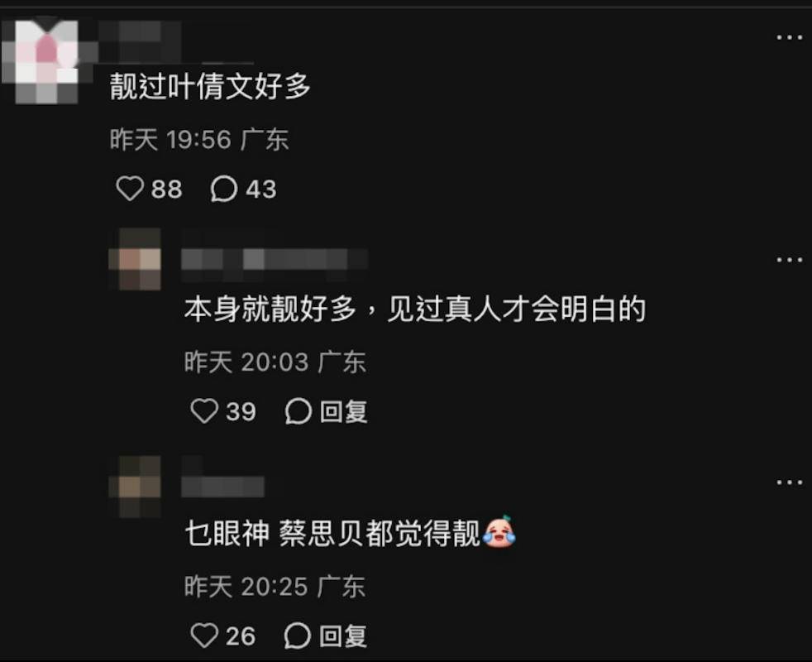Click the 回复 text under the 20:03 comment
Viewport: 812px width, 662px height.
tap(343, 412)
